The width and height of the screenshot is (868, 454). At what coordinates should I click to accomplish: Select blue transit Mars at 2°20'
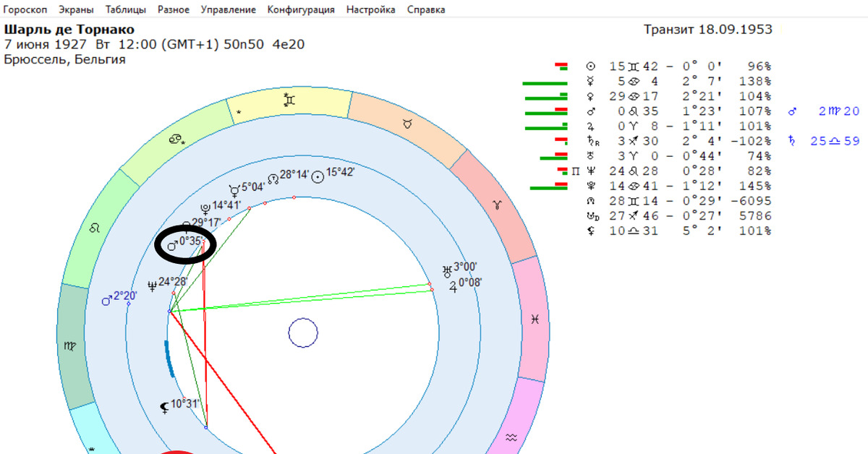point(107,299)
